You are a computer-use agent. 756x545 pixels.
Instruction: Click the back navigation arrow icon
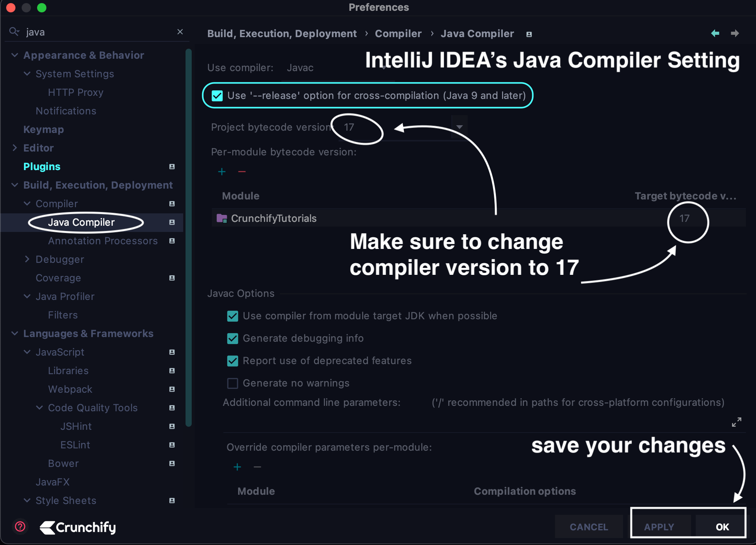(715, 34)
